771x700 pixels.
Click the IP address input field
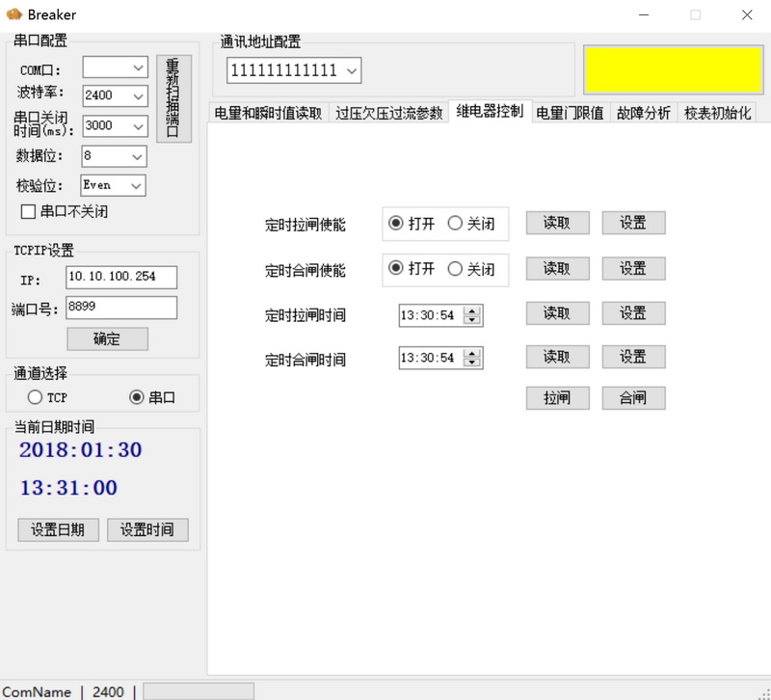121,278
